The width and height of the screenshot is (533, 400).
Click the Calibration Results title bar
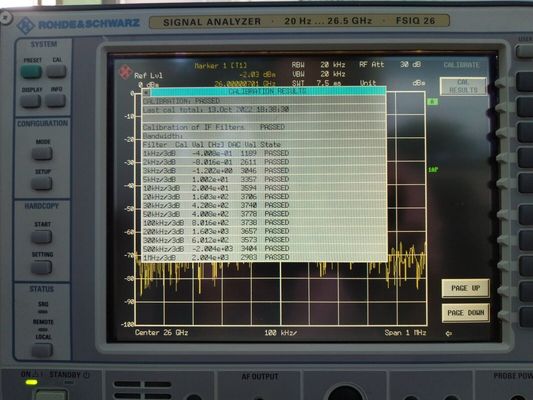268,91
